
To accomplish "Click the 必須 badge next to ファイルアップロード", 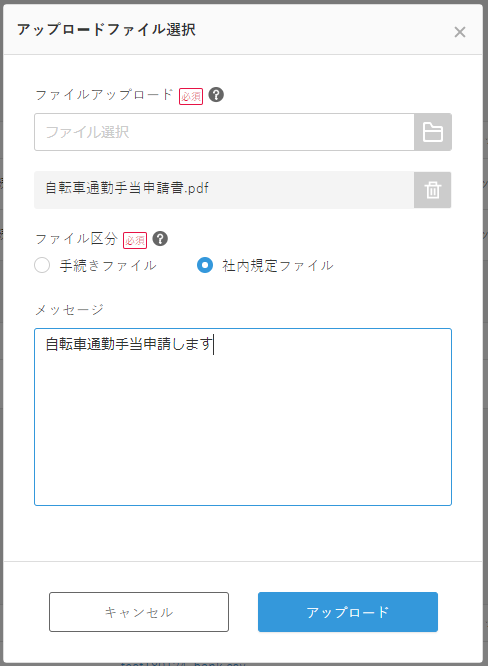I will (x=191, y=96).
